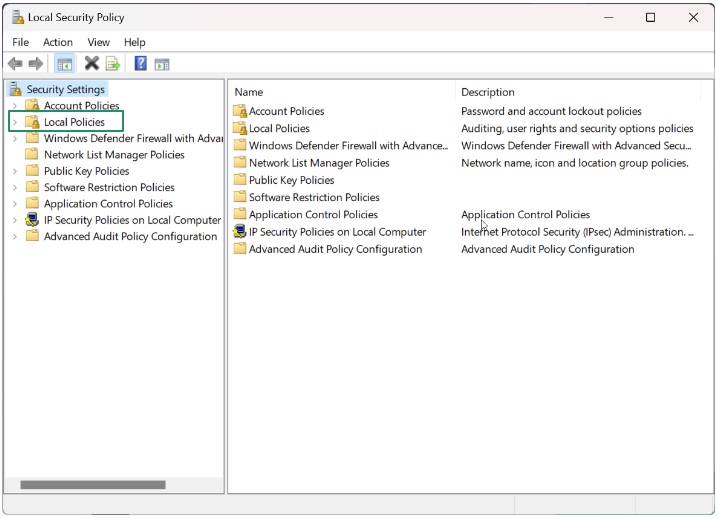Image resolution: width=717 pixels, height=518 pixels.
Task: Click IP Security Policies icon in right list
Action: pos(240,232)
